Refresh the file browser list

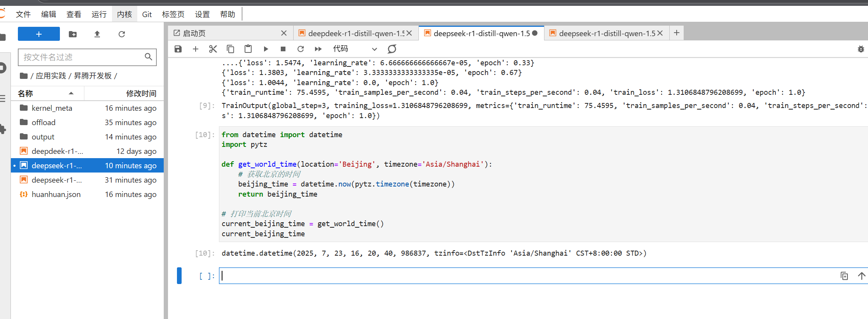[122, 34]
